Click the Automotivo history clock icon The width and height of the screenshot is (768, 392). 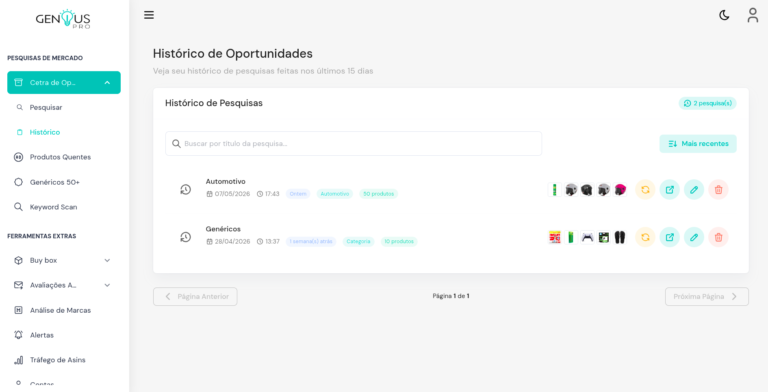point(185,190)
